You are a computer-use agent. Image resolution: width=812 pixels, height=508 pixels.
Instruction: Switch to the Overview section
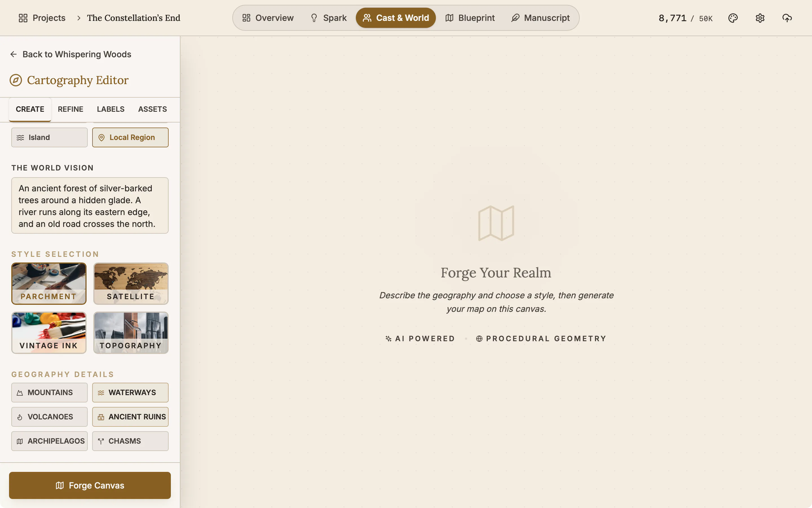pyautogui.click(x=268, y=18)
